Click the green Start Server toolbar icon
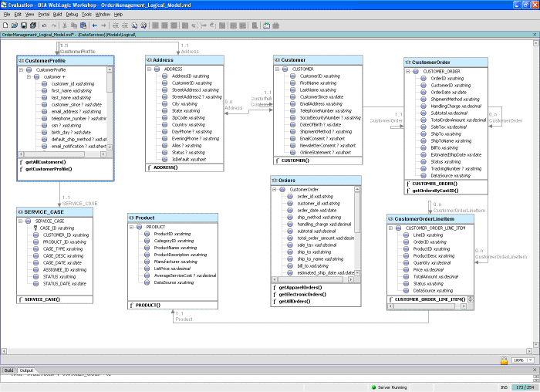This screenshot has width=540, height=392. [267, 25]
